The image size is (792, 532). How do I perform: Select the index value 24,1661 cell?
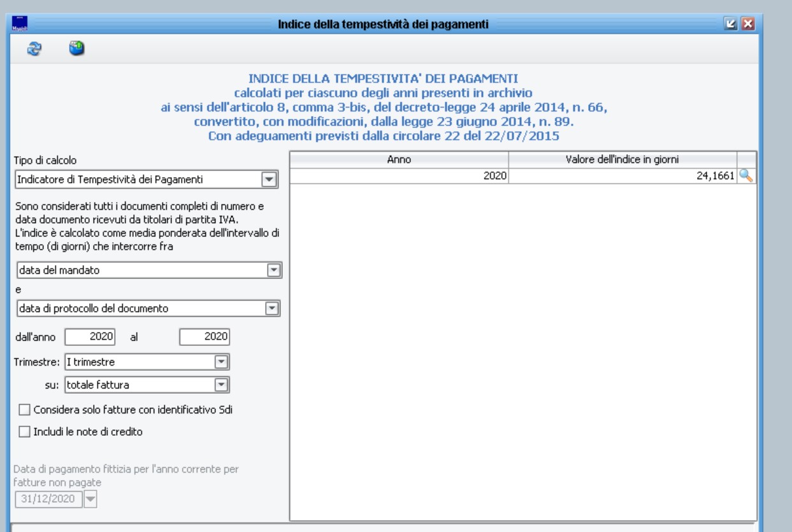(x=622, y=176)
